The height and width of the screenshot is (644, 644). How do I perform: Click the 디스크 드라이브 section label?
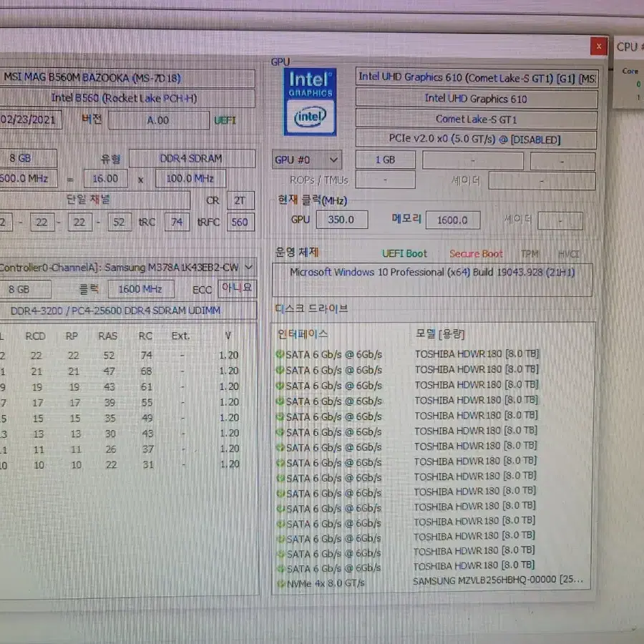tap(311, 309)
